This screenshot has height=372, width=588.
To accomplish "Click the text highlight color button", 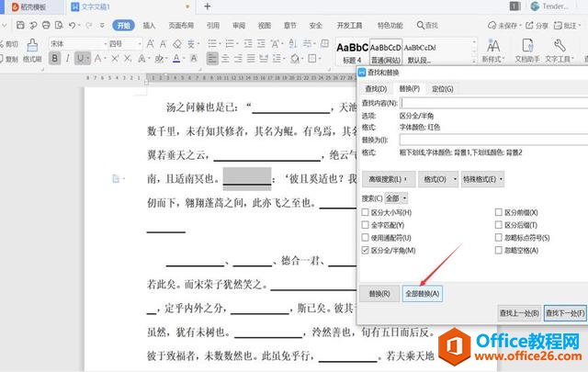I will 159,59.
